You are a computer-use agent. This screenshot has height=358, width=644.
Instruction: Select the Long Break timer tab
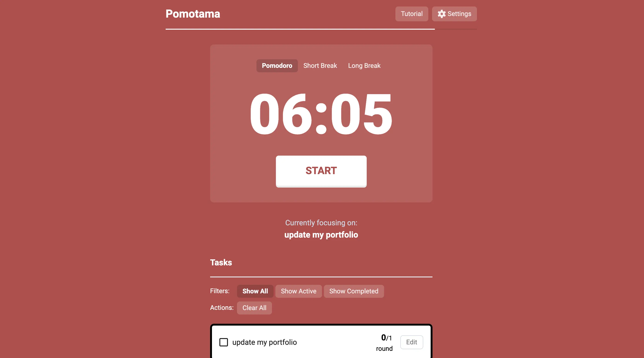[364, 65]
